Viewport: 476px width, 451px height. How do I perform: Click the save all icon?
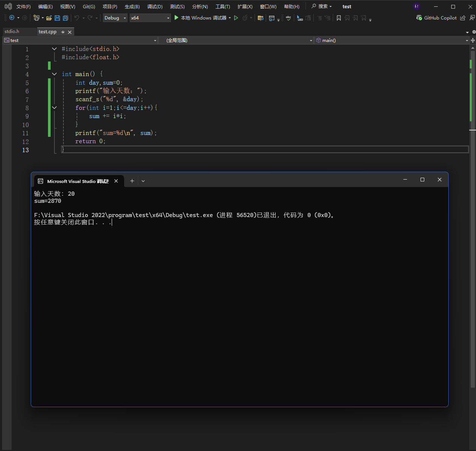(65, 18)
